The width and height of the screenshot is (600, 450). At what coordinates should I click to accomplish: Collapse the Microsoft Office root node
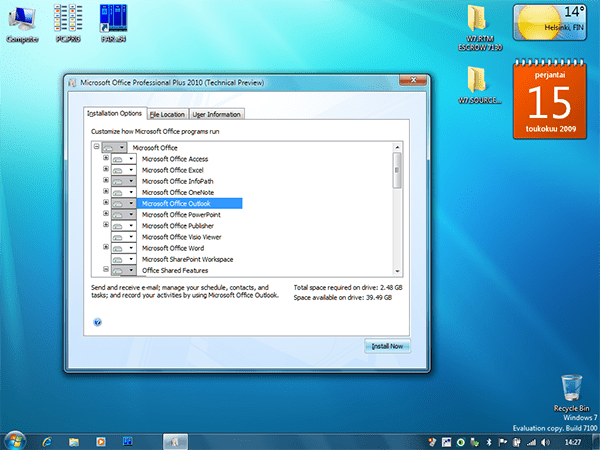(x=96, y=146)
